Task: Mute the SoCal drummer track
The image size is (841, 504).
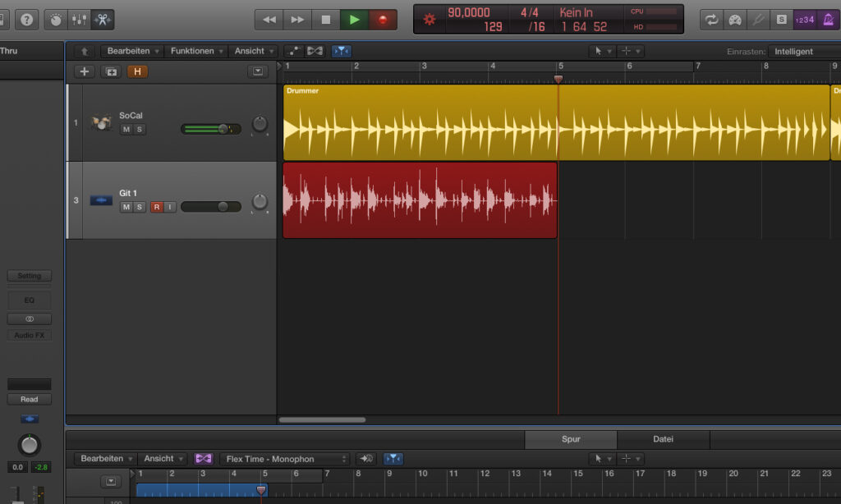Action: pyautogui.click(x=126, y=130)
